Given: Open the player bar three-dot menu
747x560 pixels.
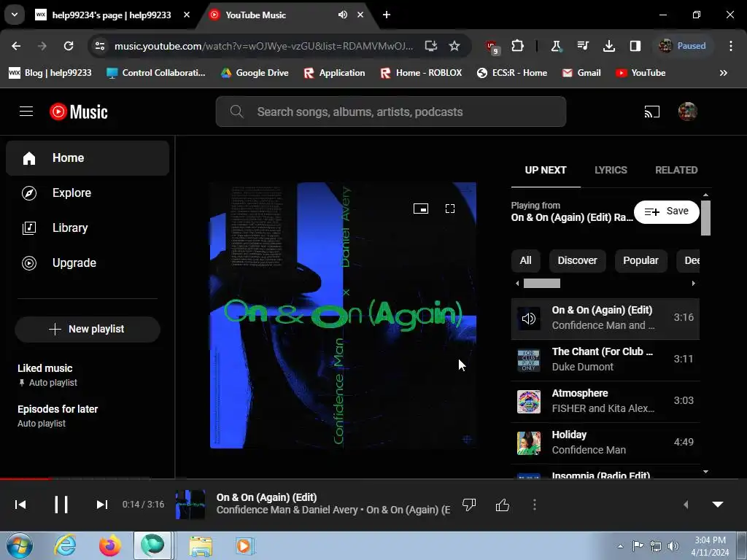Looking at the screenshot, I should 535,505.
